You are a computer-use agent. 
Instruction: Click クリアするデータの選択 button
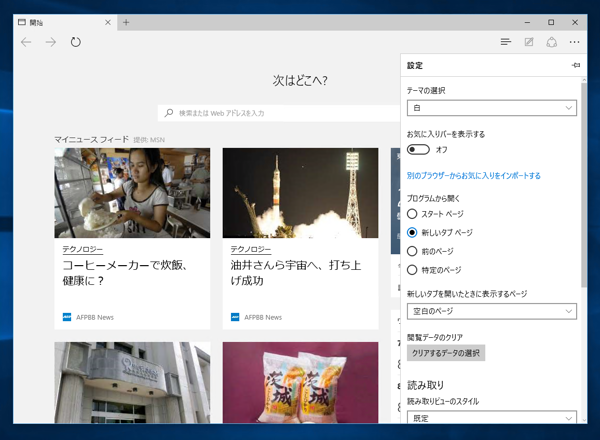[x=446, y=353]
